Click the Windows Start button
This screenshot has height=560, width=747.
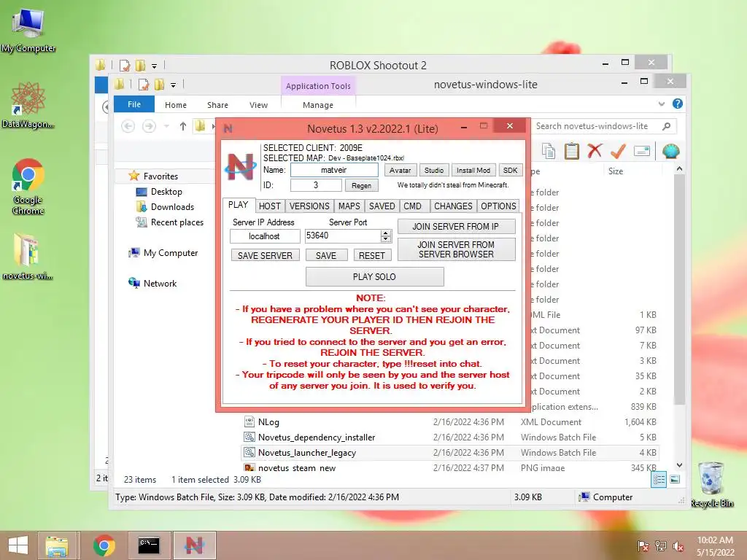click(x=18, y=545)
